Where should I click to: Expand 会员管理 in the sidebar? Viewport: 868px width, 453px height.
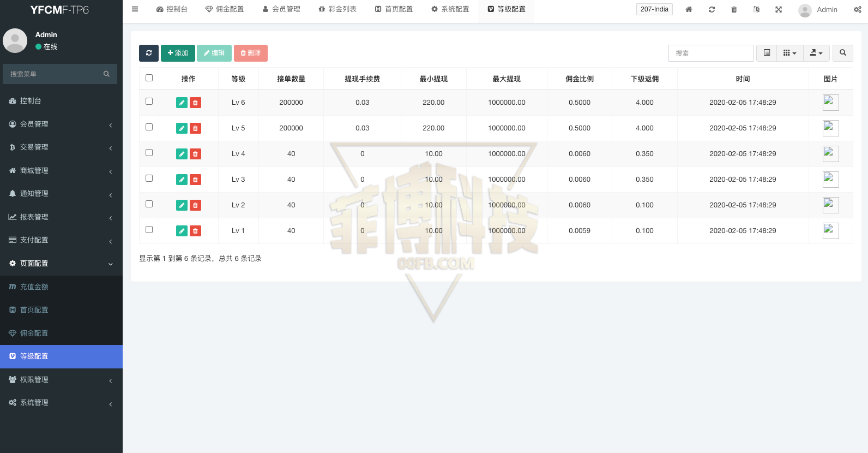pyautogui.click(x=61, y=124)
